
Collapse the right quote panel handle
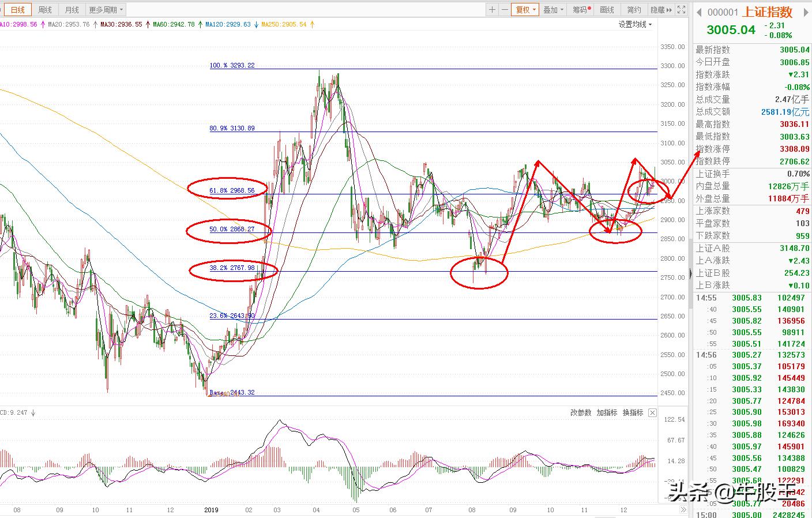point(691,274)
